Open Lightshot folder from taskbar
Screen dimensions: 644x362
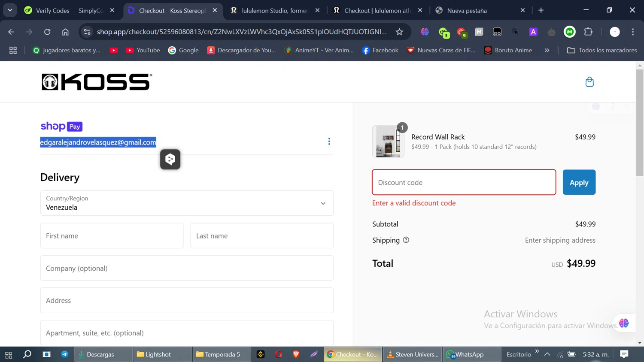tap(162, 354)
